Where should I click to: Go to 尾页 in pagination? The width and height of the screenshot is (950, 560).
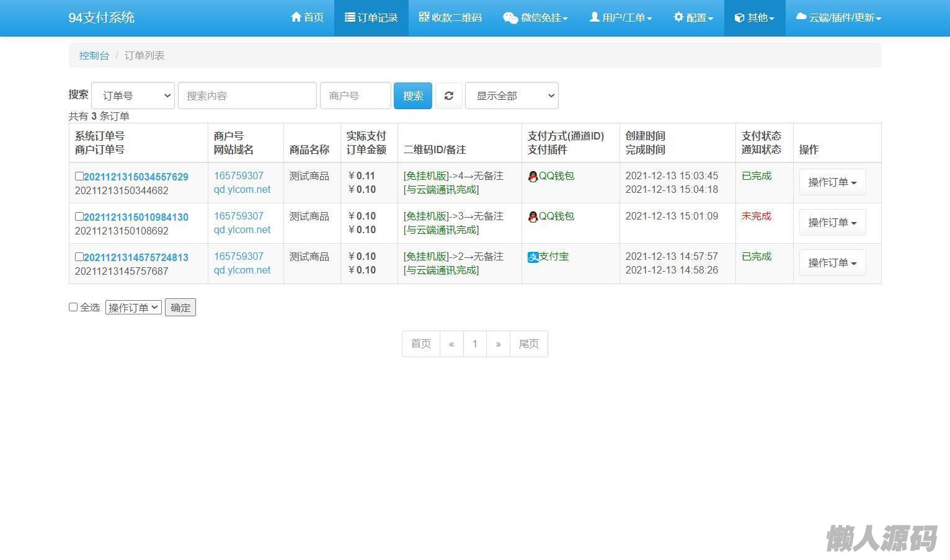coord(528,344)
